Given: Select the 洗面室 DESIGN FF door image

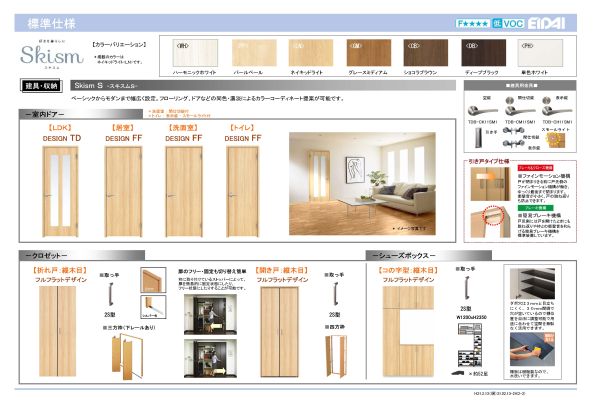Looking at the screenshot, I should coord(184,192).
